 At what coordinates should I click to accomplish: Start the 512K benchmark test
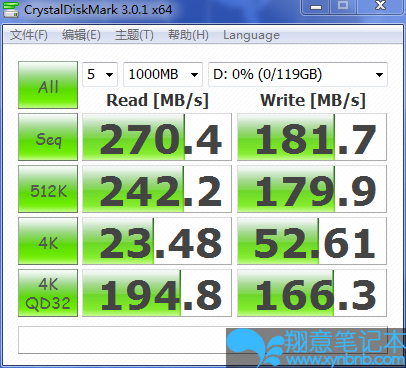click(x=48, y=189)
